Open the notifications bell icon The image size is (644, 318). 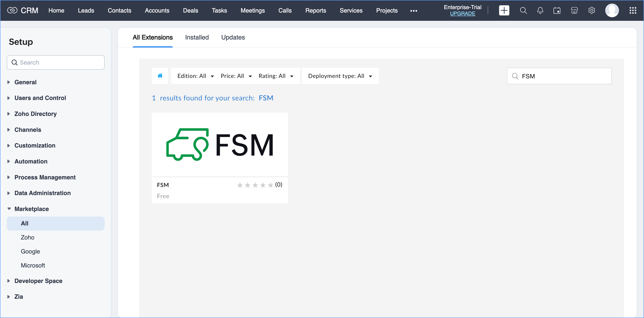(x=540, y=10)
